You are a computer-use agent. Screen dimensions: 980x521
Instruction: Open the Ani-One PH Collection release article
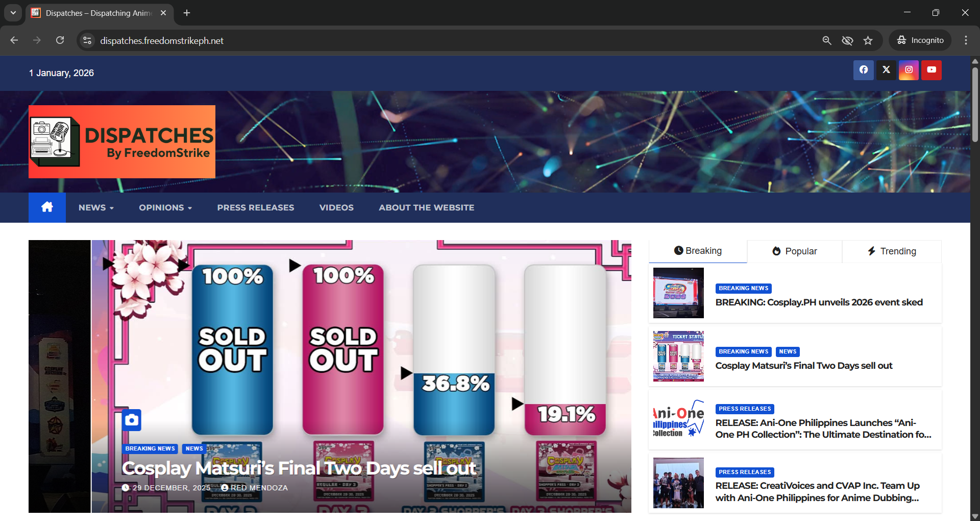[x=823, y=429]
